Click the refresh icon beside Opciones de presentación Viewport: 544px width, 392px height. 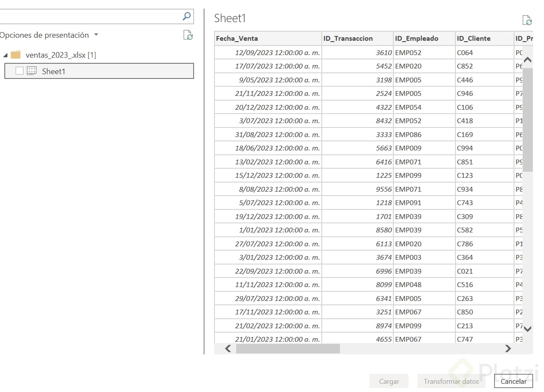click(x=188, y=35)
